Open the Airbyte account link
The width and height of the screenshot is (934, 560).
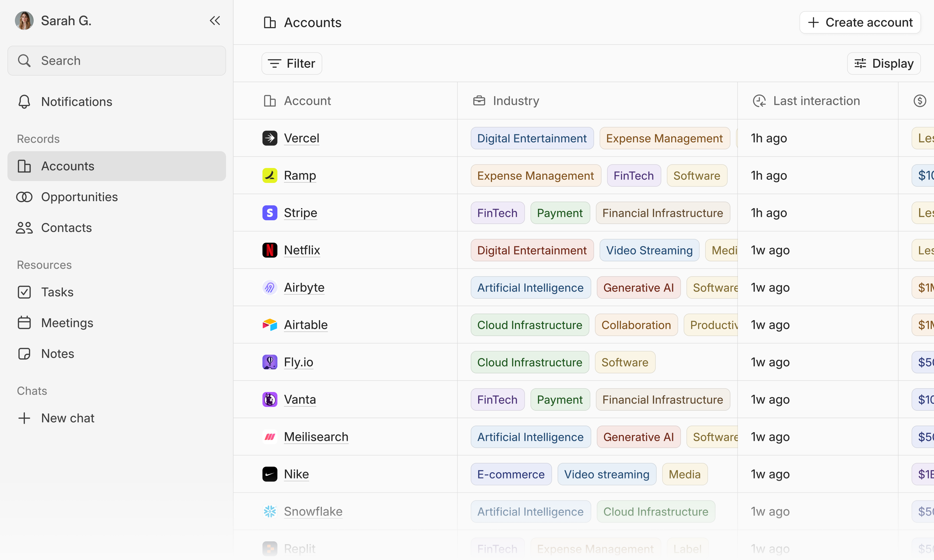tap(304, 287)
